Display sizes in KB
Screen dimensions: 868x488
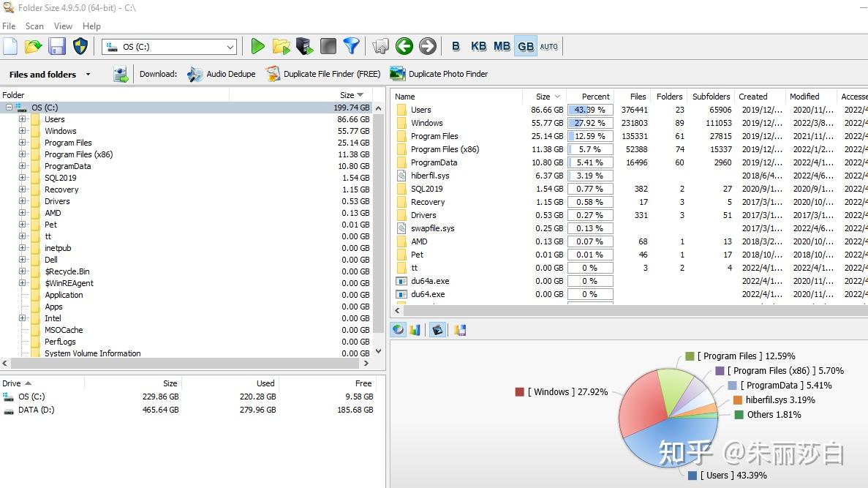[479, 47]
